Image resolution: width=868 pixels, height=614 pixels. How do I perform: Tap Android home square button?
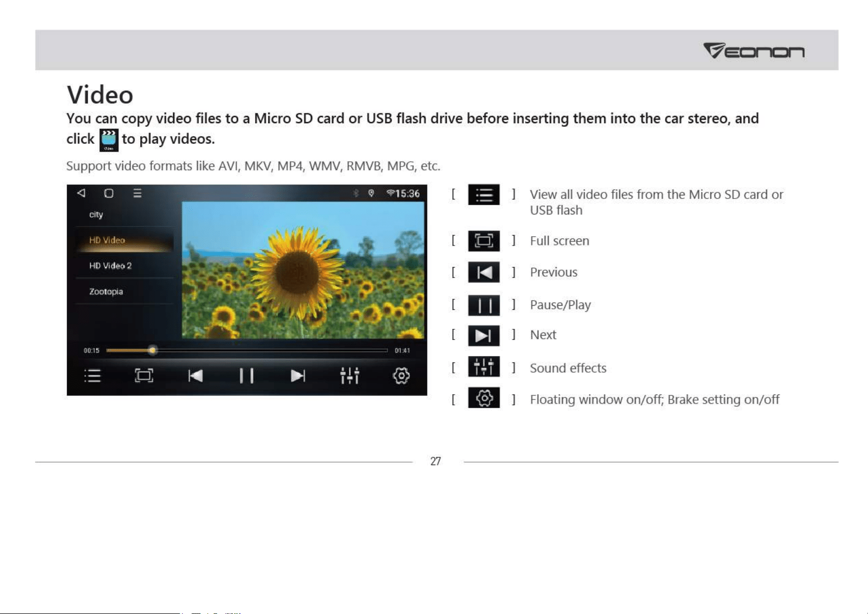coord(109,193)
